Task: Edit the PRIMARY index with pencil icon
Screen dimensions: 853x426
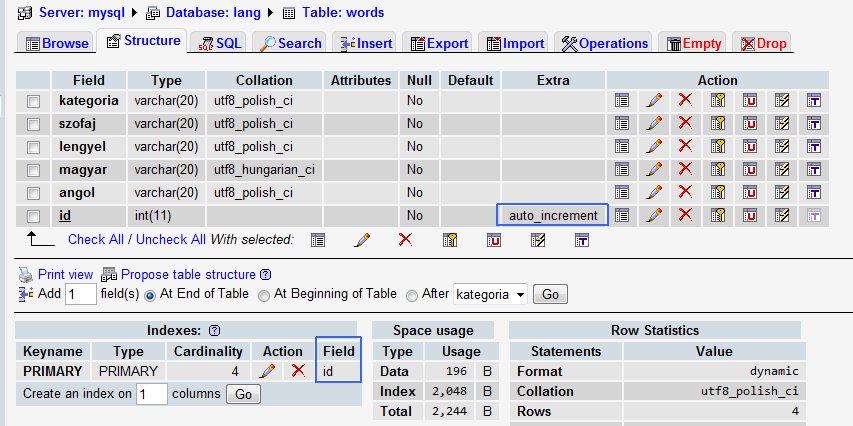Action: click(x=267, y=371)
